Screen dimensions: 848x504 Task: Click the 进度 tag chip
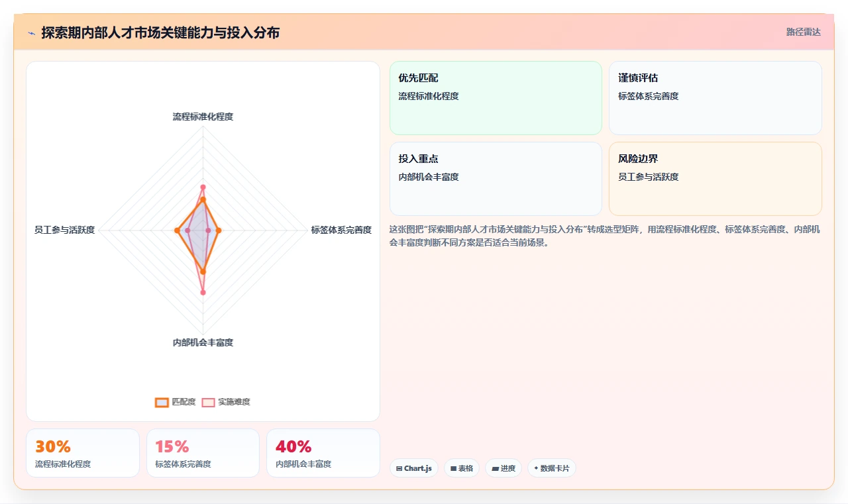point(503,468)
